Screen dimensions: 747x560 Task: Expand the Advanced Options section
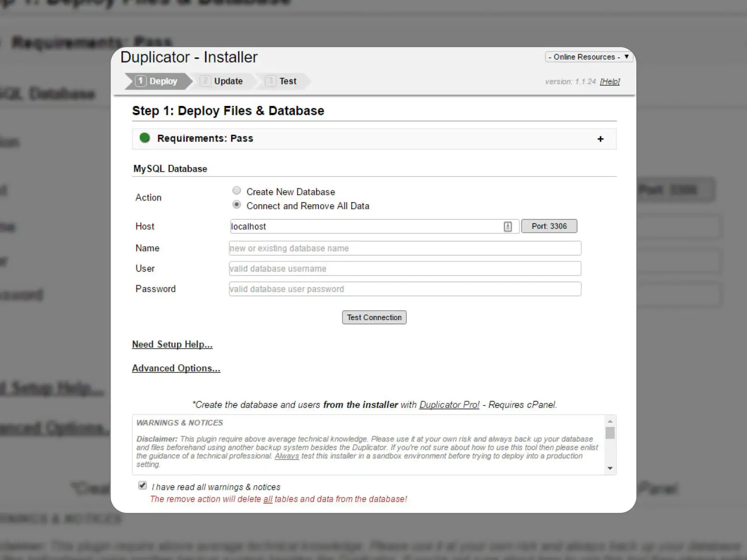pos(176,368)
